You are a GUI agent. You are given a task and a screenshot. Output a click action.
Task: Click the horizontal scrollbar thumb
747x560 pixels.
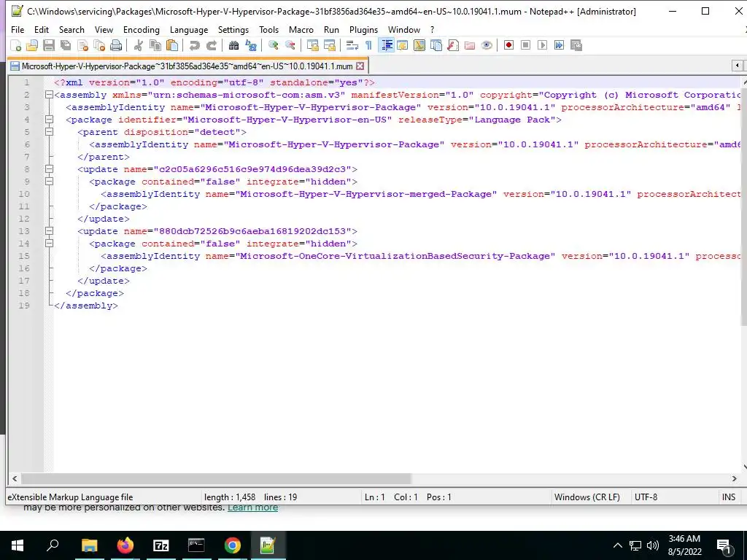[x=216, y=478]
